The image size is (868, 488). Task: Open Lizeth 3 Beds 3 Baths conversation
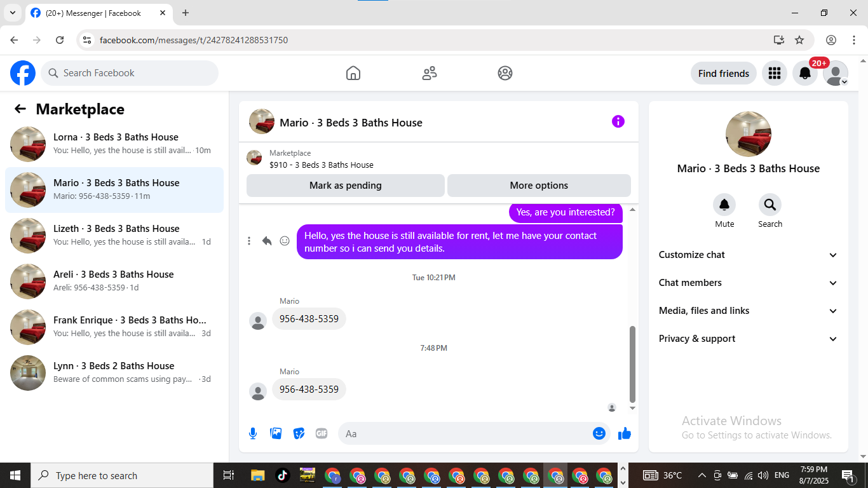(114, 236)
